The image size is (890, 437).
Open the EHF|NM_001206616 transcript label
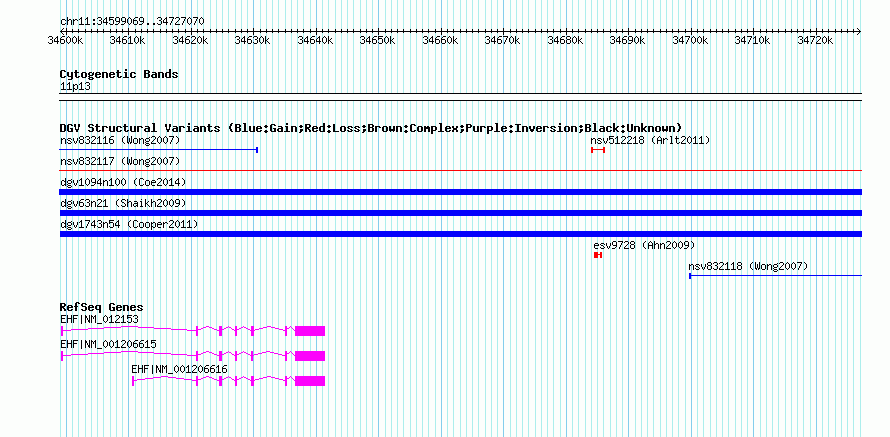(x=179, y=369)
